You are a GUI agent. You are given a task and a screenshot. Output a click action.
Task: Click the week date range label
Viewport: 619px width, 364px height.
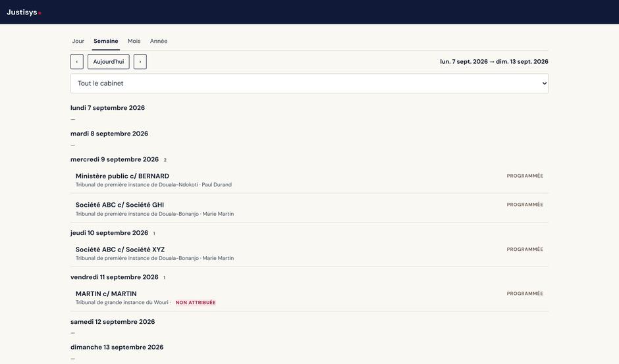point(494,62)
